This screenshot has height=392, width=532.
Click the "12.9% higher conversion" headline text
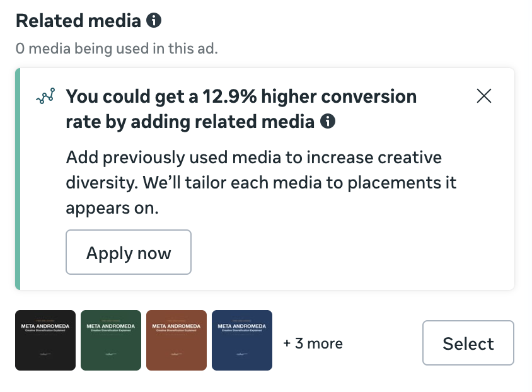coord(241,96)
